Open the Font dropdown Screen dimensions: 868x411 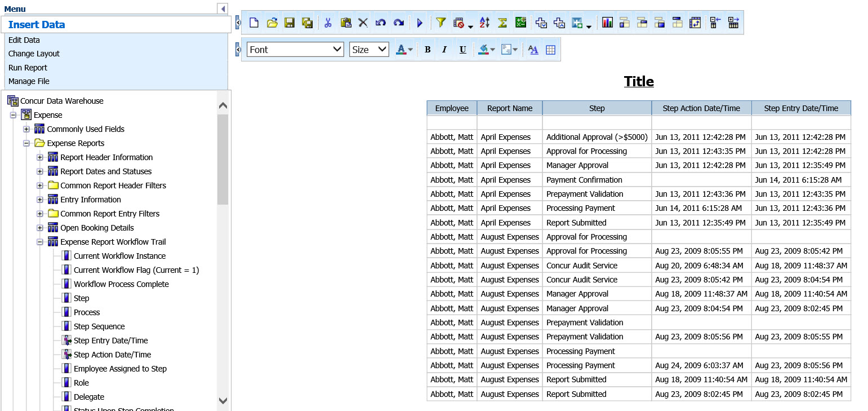pos(295,50)
